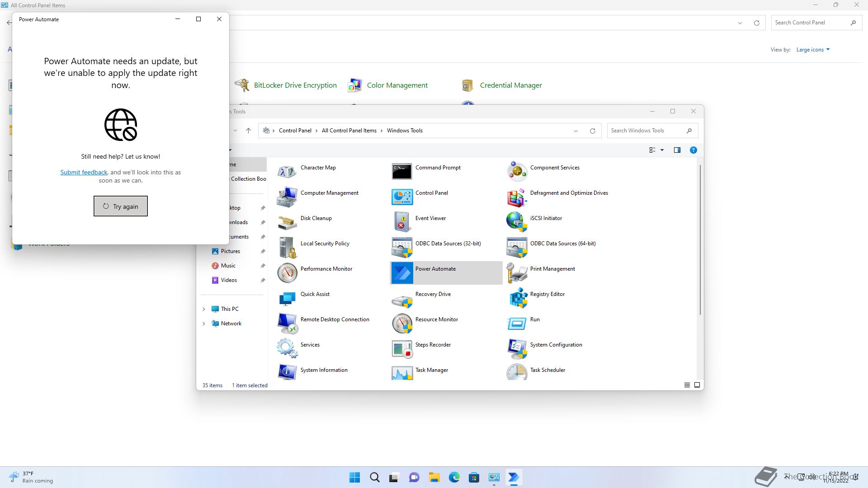This screenshot has height=488, width=868.
Task: Open Task Scheduler clock icon
Action: (x=517, y=372)
